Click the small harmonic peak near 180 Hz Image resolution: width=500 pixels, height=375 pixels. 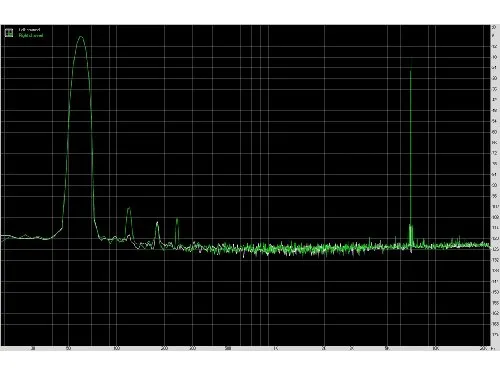click(157, 223)
